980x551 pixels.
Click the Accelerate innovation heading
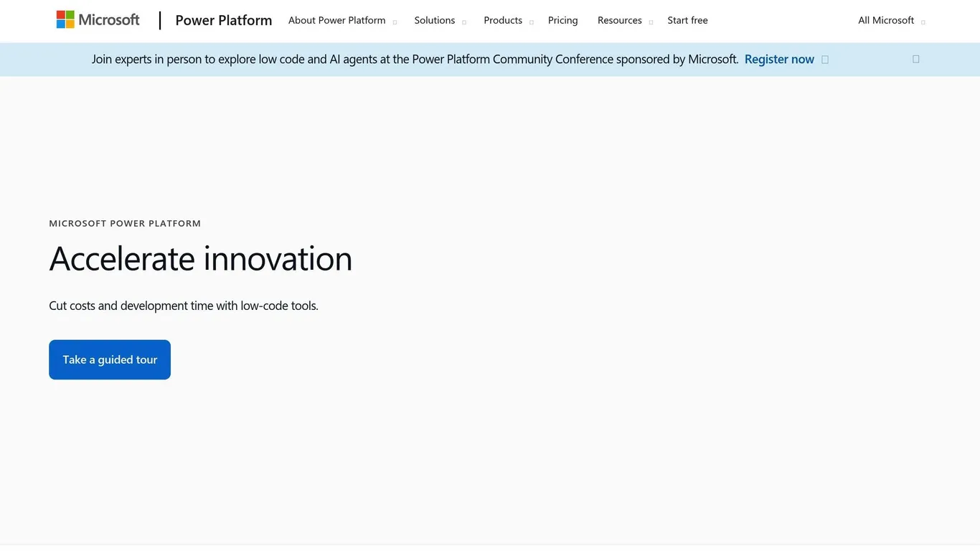pyautogui.click(x=201, y=258)
